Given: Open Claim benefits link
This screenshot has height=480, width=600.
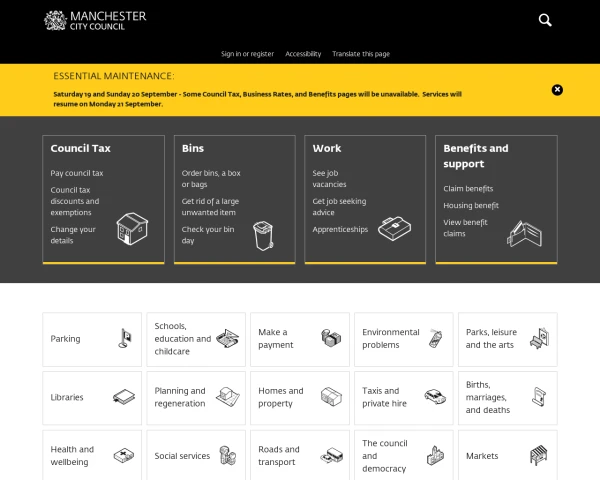Looking at the screenshot, I should pyautogui.click(x=468, y=189).
